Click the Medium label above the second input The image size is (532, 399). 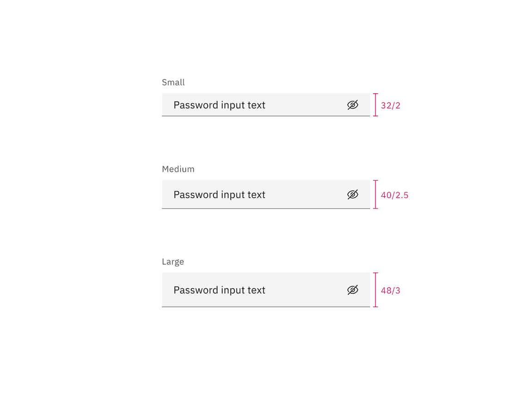click(178, 169)
